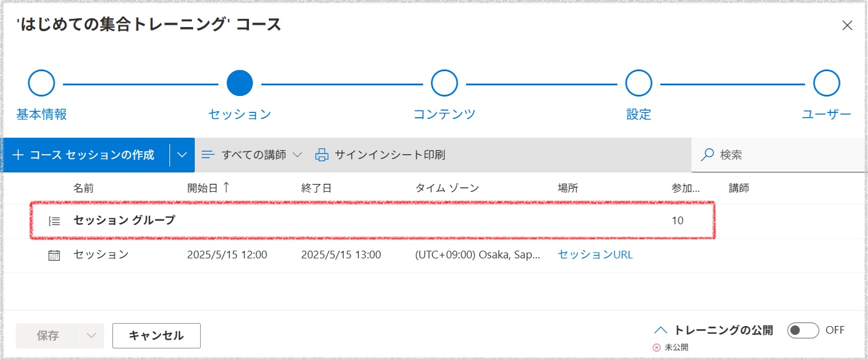Click the magnifier search icon
The height and width of the screenshot is (359, 868).
(707, 155)
